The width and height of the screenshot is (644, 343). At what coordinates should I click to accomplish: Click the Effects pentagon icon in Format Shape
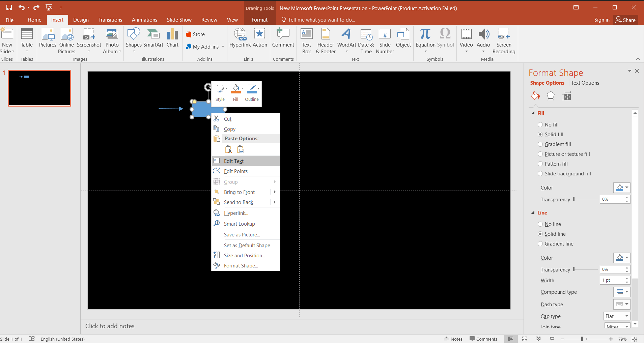pos(551,96)
